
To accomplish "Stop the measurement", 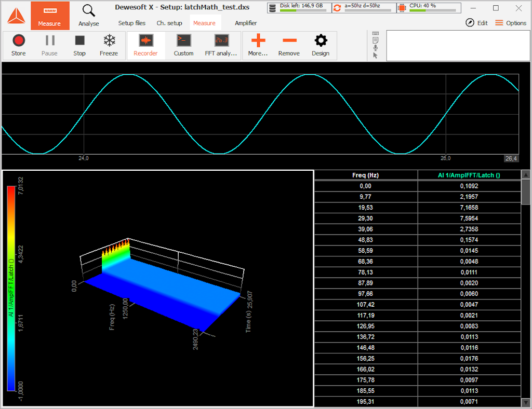I will 79,45.
